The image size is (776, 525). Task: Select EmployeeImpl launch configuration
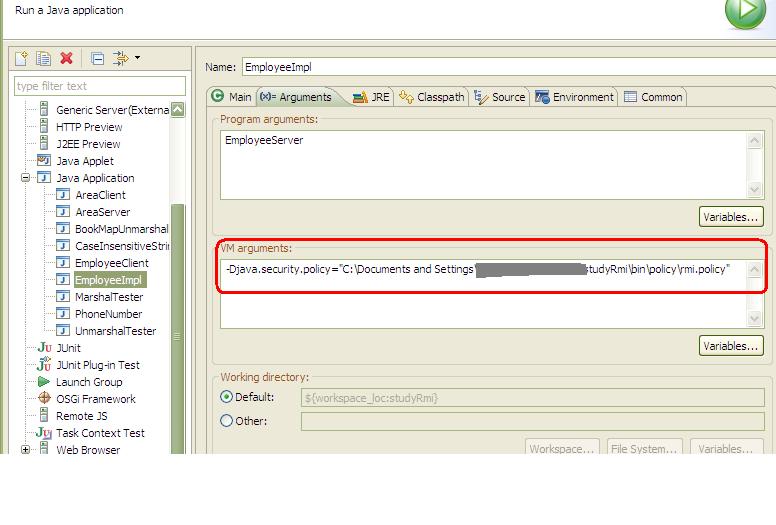tap(109, 280)
